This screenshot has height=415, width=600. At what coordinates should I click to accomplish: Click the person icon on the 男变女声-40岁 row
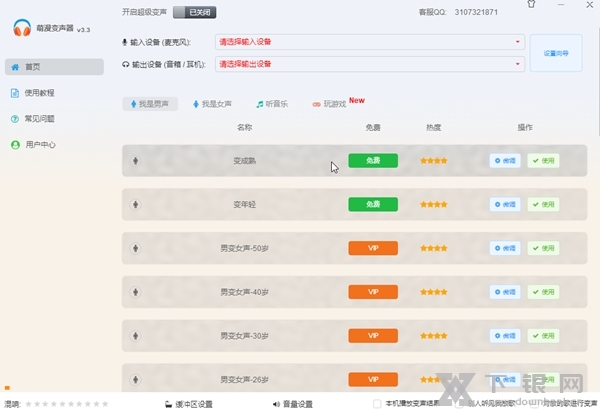point(135,292)
